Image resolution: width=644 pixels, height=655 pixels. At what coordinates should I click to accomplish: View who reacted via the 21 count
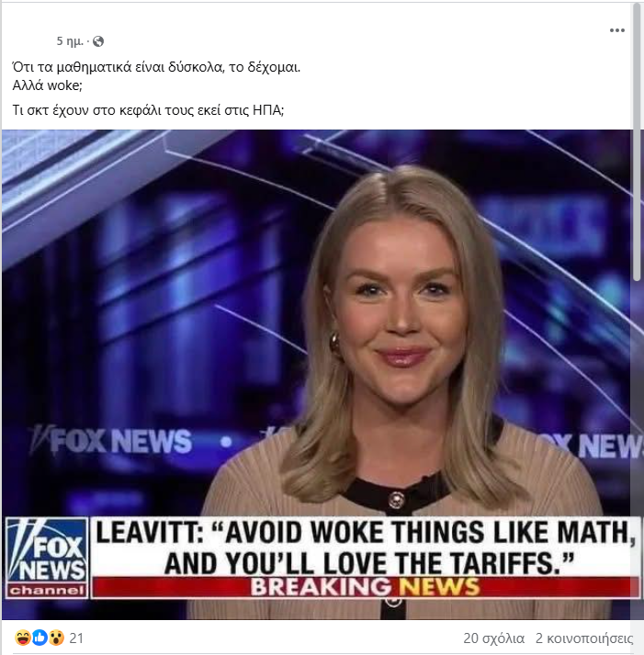tap(76, 638)
